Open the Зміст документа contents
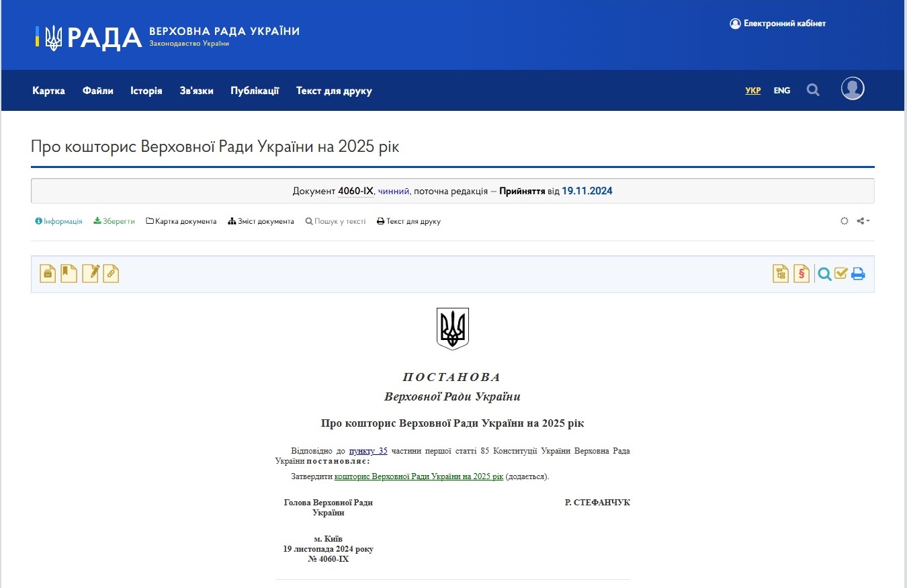Viewport: 907px width, 588px height. click(x=261, y=221)
